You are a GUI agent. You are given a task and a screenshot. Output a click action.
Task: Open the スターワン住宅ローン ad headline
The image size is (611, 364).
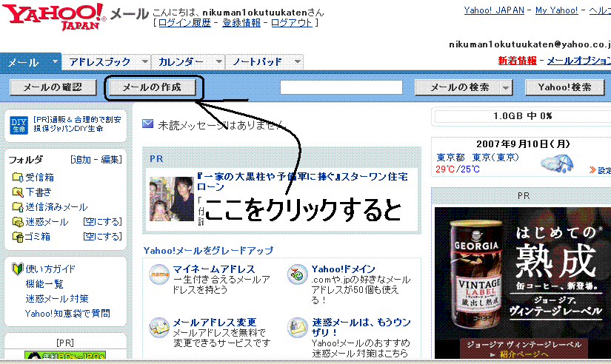coord(302,182)
